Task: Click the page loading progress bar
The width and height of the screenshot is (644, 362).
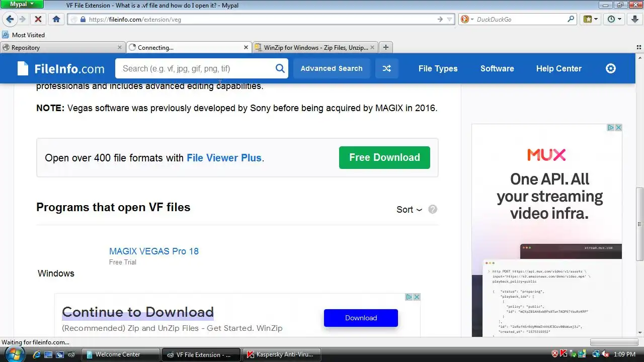Action: click(614, 342)
